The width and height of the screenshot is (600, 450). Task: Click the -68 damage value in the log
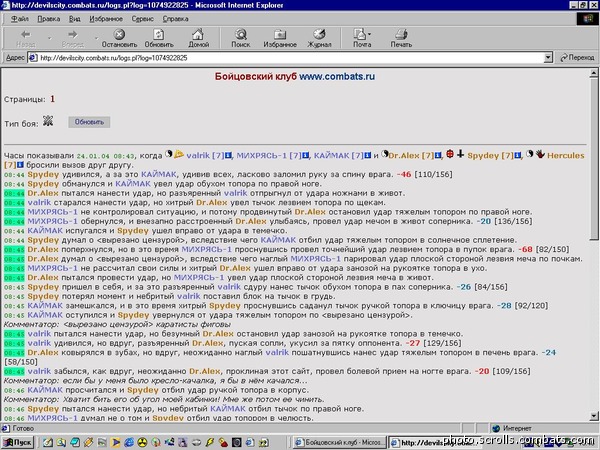point(525,249)
